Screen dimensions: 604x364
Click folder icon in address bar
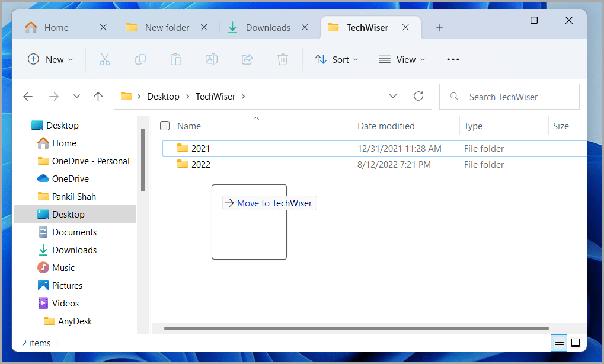coord(126,96)
